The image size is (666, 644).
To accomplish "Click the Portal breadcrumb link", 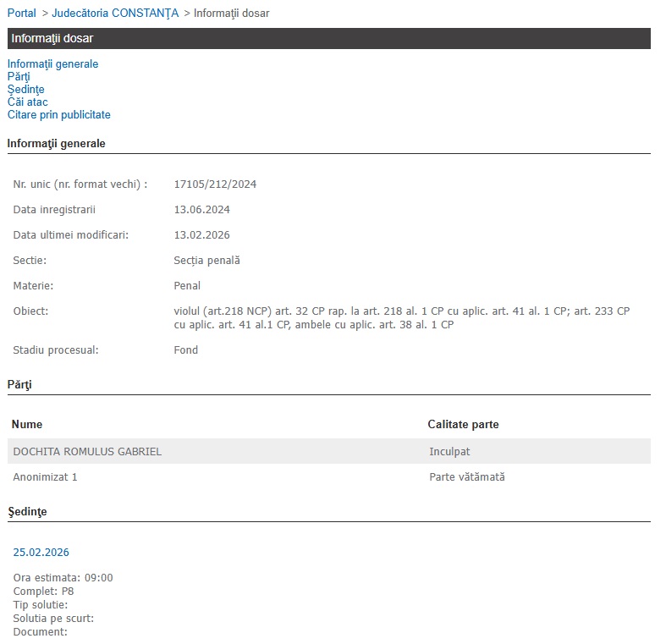I will pyautogui.click(x=22, y=14).
